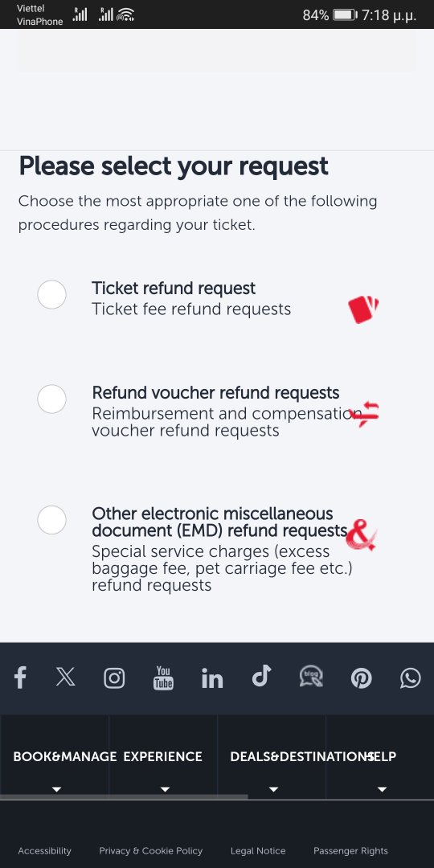
Task: Open Privacy & Cookie Policy link
Action: (151, 851)
